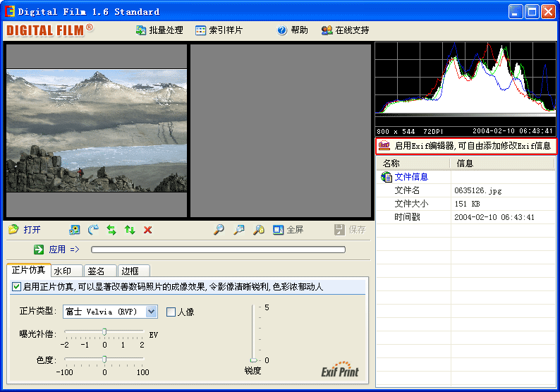This screenshot has height=392, width=560.
Task: Click the third magnifier icon with lock
Action: 259,230
